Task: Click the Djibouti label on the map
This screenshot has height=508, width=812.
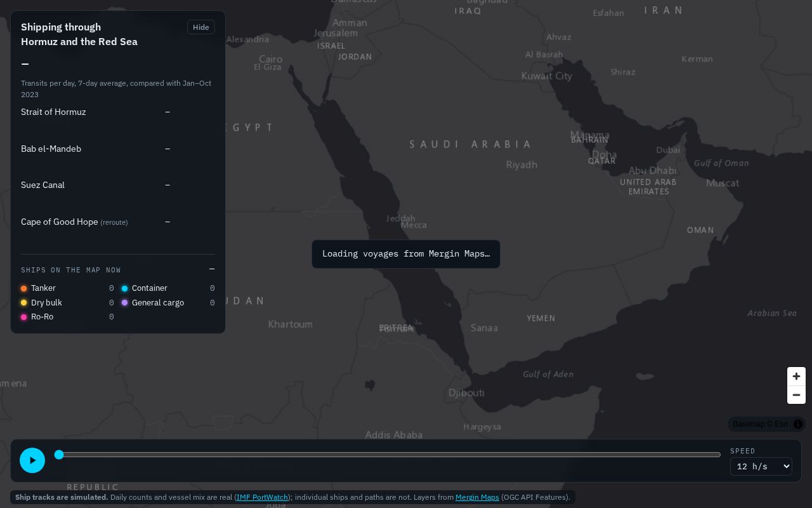Action: click(x=466, y=393)
